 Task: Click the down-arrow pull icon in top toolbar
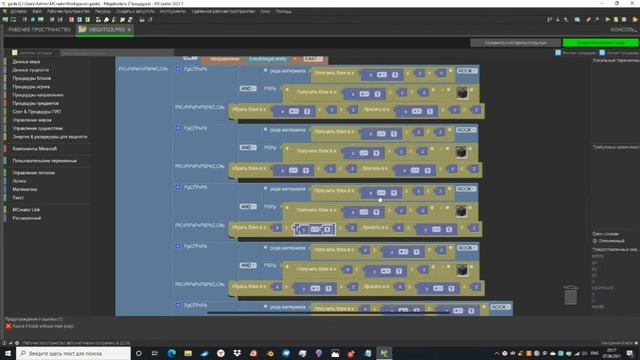pos(558,19)
